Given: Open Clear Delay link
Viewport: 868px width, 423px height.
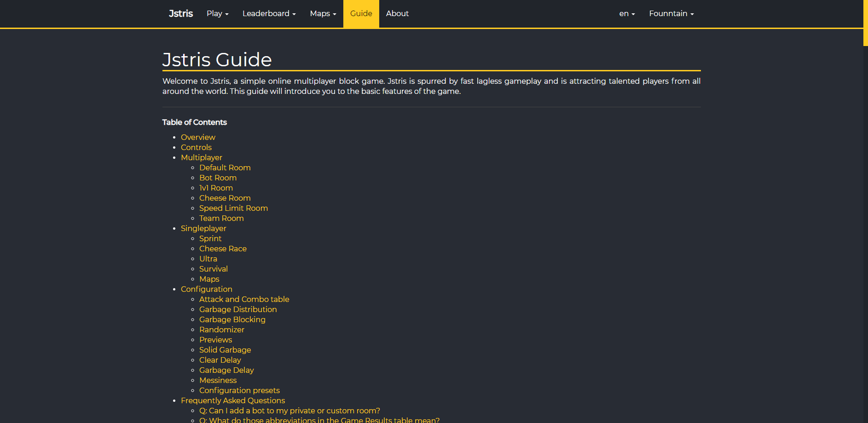Looking at the screenshot, I should (220, 360).
